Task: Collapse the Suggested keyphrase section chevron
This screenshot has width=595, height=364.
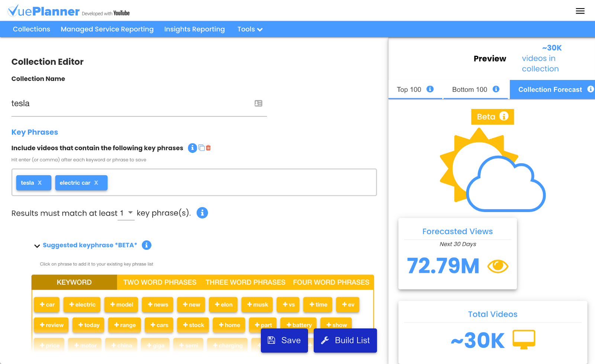Action: [x=37, y=246]
